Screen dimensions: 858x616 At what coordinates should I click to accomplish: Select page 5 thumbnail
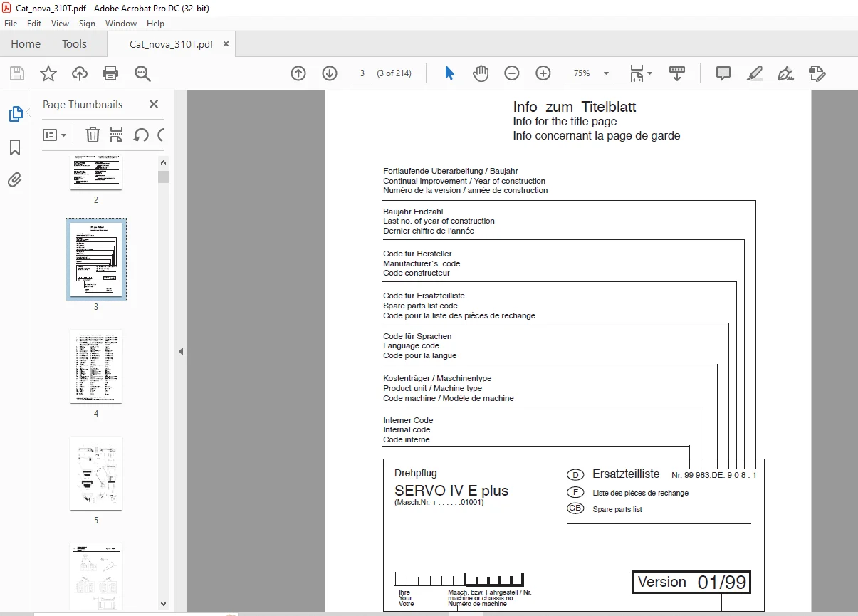pos(96,473)
